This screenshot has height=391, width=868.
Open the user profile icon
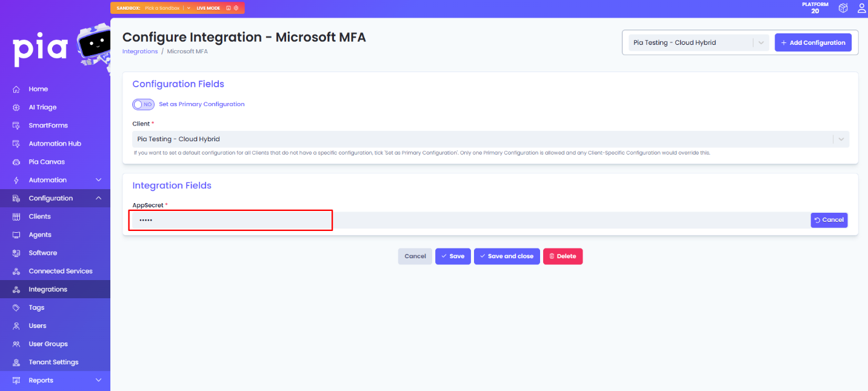861,8
